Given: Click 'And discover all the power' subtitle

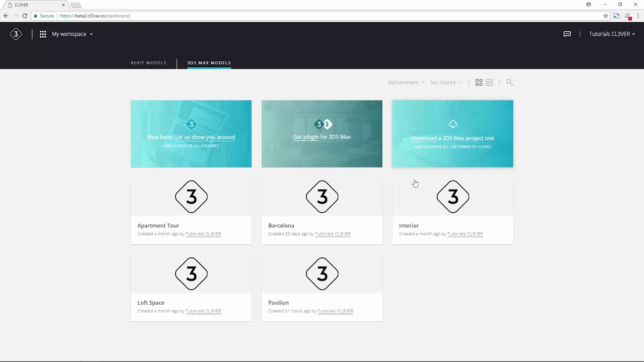Looking at the screenshot, I should pos(453,147).
